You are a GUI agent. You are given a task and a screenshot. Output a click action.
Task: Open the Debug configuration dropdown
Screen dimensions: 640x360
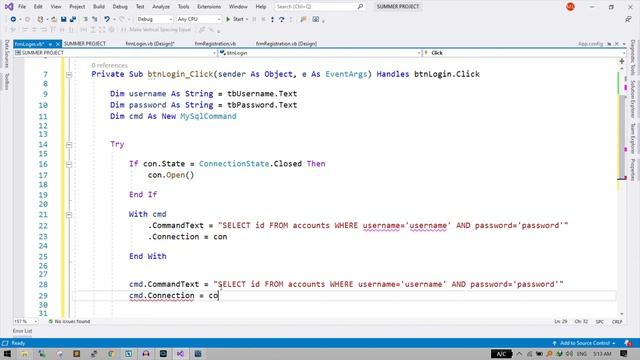(x=155, y=19)
